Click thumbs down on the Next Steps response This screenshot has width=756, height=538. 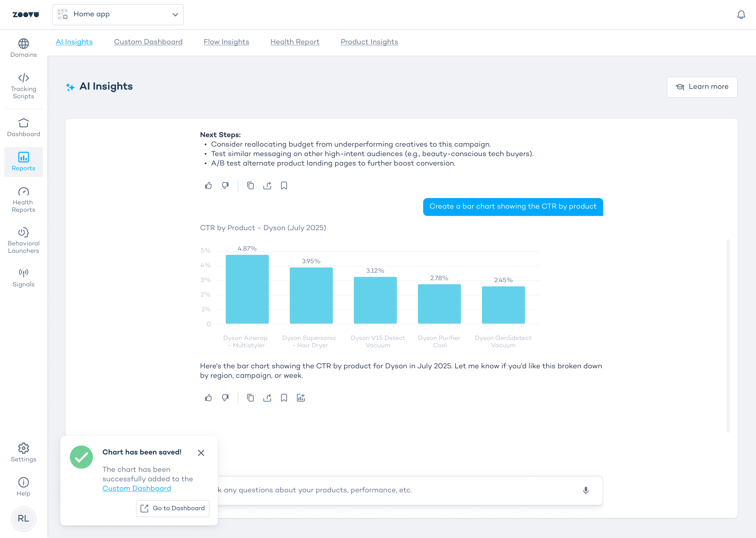[x=225, y=185]
